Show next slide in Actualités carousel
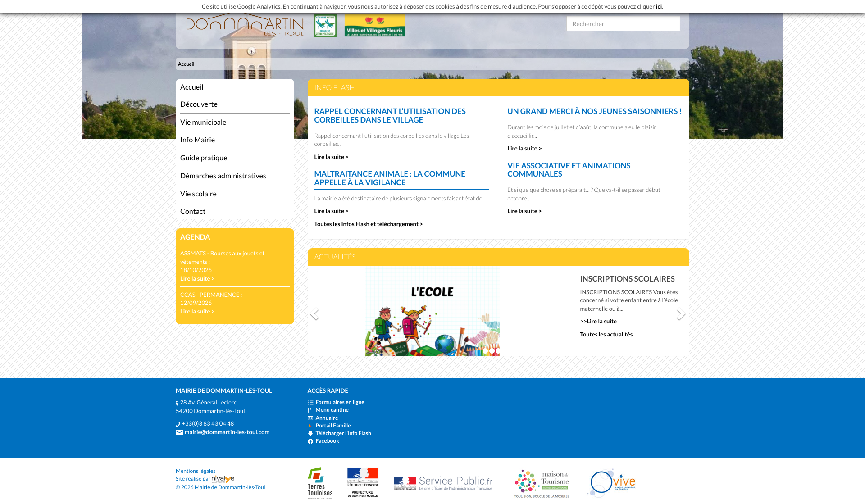Viewport: 865px width, 504px height. (x=681, y=313)
